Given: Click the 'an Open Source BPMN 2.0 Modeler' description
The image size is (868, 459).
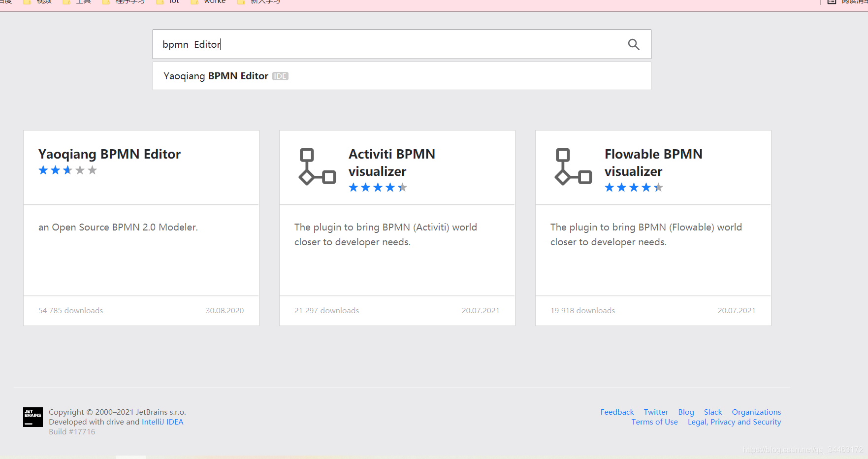Looking at the screenshot, I should tap(118, 227).
